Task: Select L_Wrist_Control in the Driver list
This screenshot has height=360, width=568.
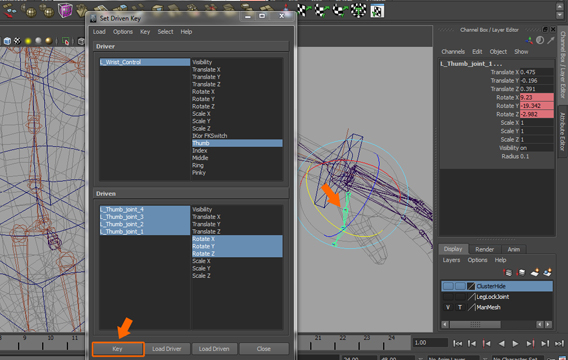Action: pyautogui.click(x=145, y=62)
